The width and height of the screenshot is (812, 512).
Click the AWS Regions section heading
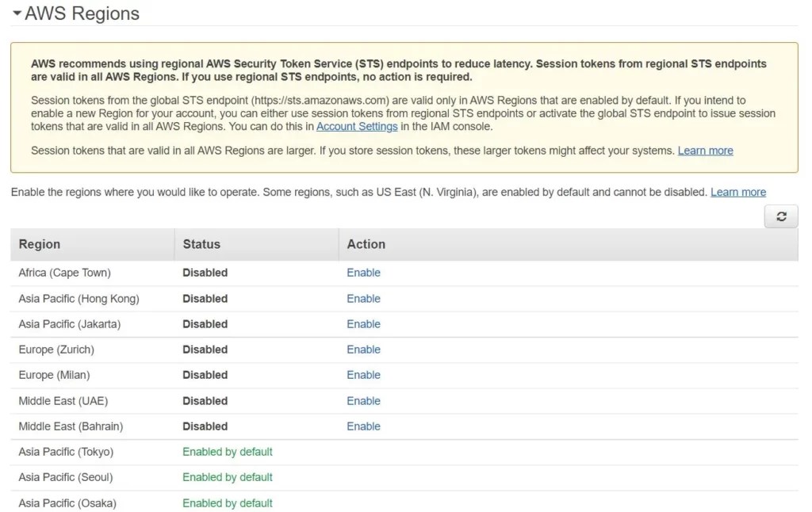coord(82,13)
